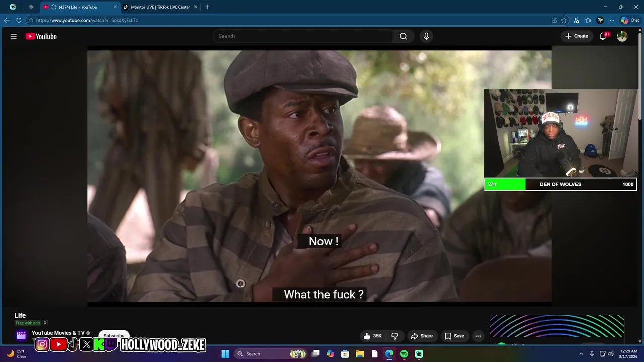
Task: Click the microphone tray icon
Action: 592,354
